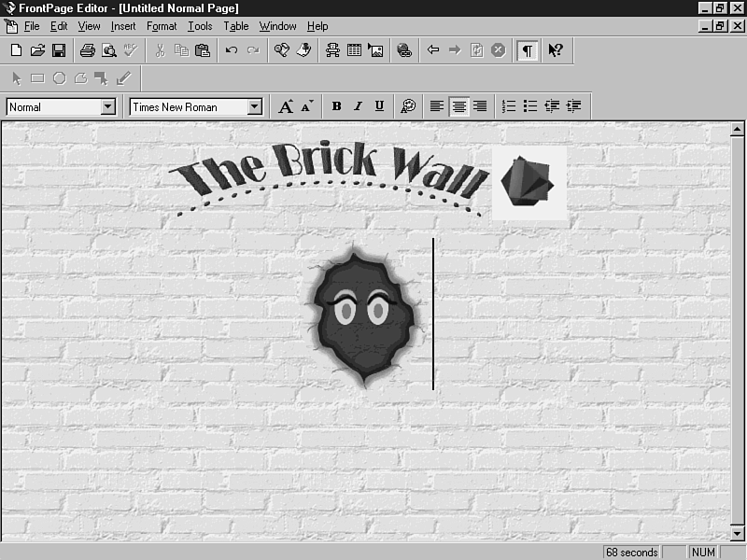Open the Tools menu
This screenshot has width=747, height=560.
coord(200,26)
